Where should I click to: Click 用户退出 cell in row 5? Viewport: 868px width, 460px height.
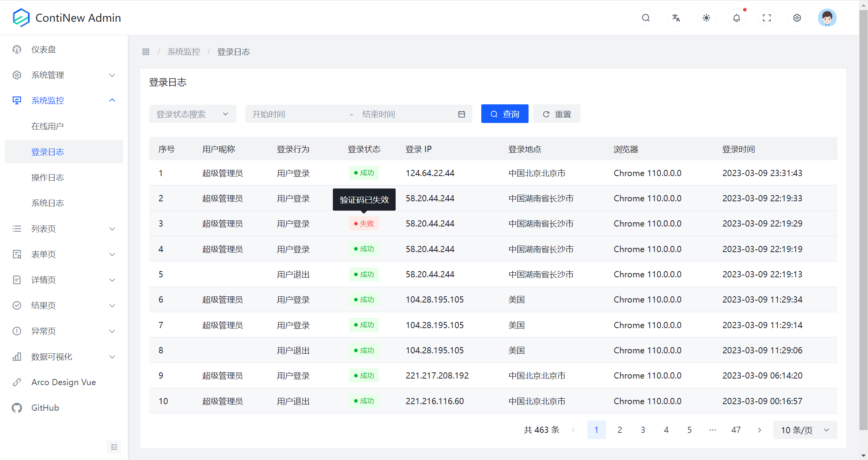[x=293, y=274]
